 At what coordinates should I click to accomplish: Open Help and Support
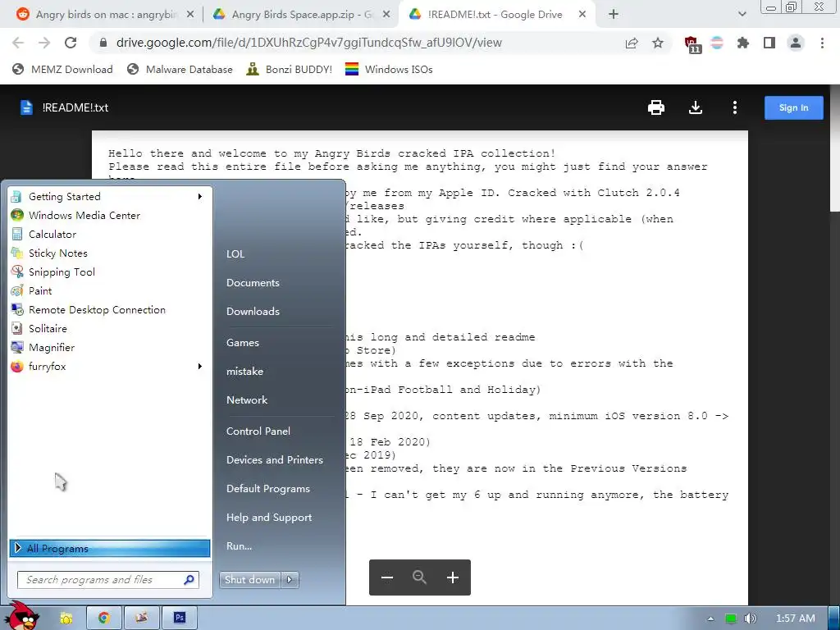pyautogui.click(x=269, y=518)
